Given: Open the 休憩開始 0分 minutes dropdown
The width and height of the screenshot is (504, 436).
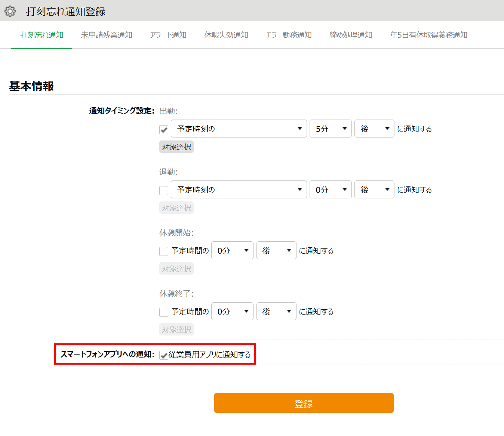Looking at the screenshot, I should pos(233,250).
